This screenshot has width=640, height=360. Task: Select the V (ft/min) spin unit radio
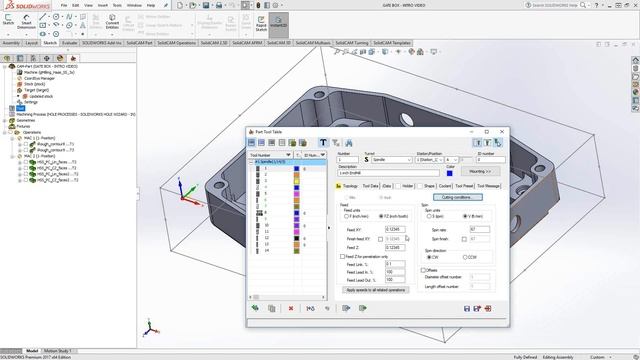(x=465, y=216)
